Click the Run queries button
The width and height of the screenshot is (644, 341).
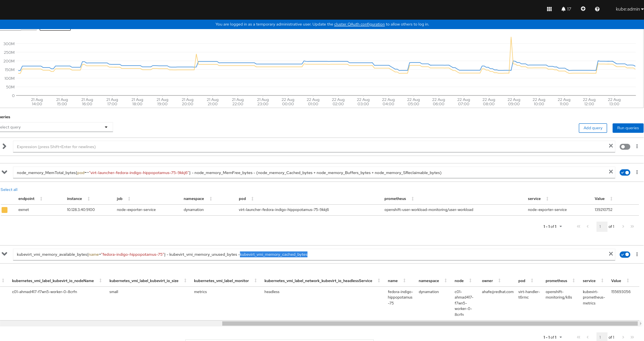[628, 128]
